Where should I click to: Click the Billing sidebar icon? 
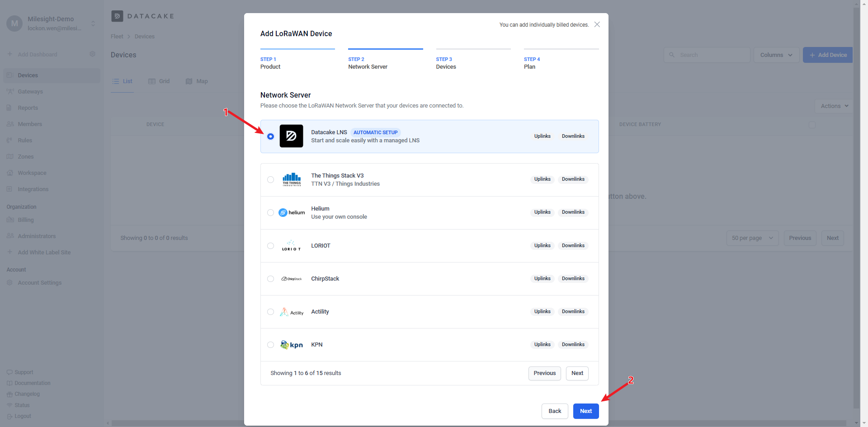tap(10, 220)
